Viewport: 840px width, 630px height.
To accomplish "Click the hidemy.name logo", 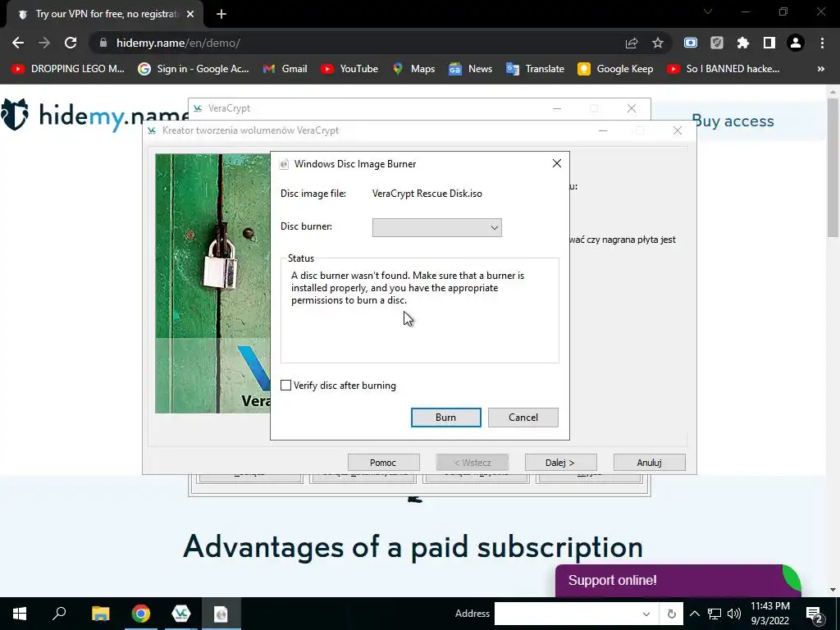I will 94,115.
